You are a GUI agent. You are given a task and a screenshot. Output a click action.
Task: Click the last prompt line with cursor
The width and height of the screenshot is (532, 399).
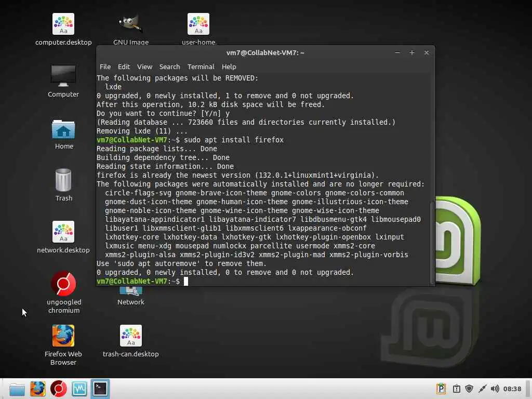pyautogui.click(x=142, y=281)
